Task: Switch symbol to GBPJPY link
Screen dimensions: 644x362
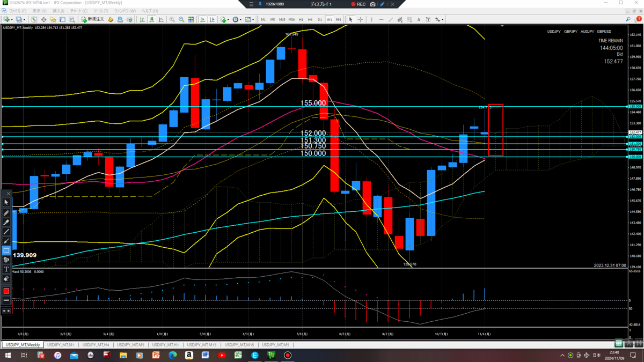Action: (571, 32)
